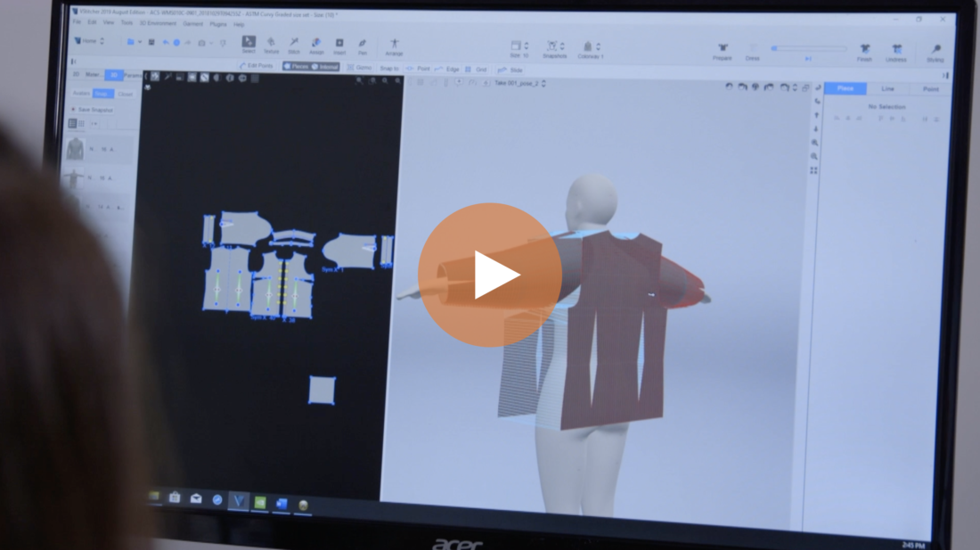Viewport: 980px width, 550px height.
Task: Select grid view icon in Snapshots panel
Action: [x=81, y=124]
